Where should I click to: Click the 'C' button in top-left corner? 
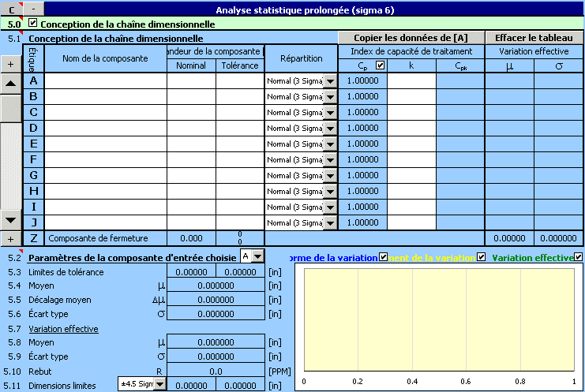click(x=11, y=9)
